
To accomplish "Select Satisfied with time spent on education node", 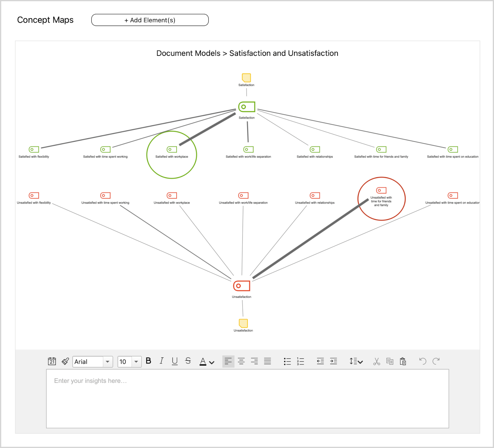I will (x=453, y=149).
